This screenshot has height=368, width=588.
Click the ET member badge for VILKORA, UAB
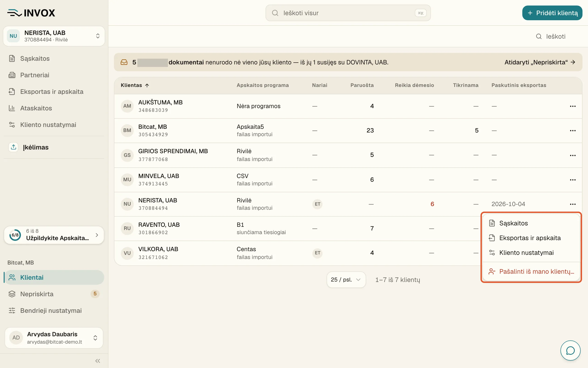317,253
